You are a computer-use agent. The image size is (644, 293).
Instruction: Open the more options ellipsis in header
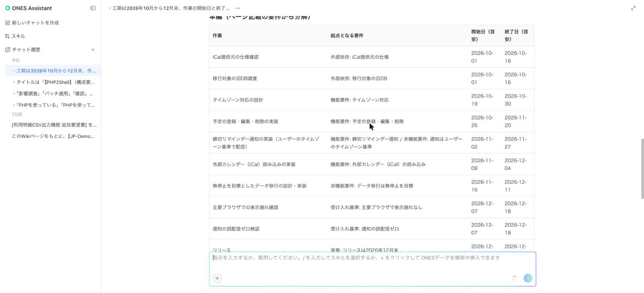[x=238, y=8]
